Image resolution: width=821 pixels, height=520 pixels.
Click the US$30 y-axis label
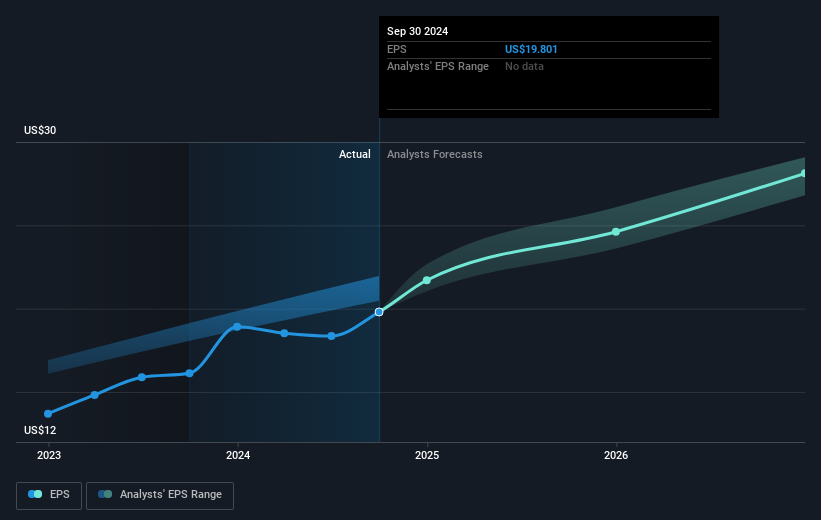40,130
